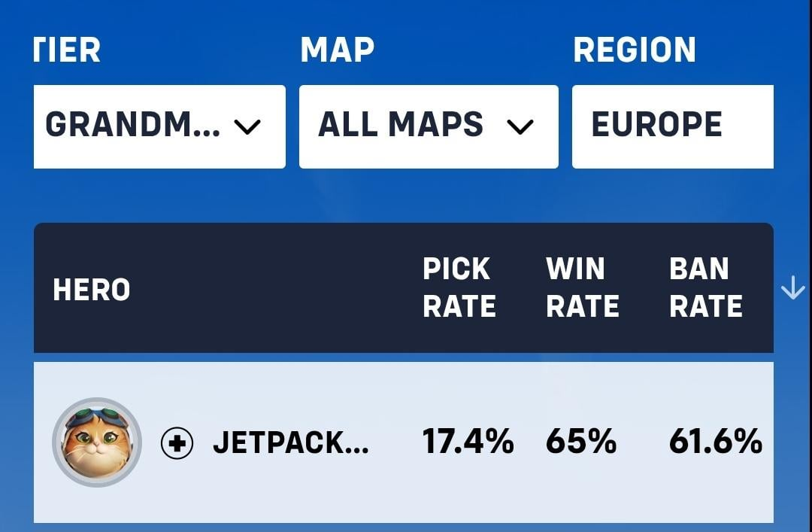Open the JETPACK... hero name link
This screenshot has width=812, height=532.
pos(291,442)
